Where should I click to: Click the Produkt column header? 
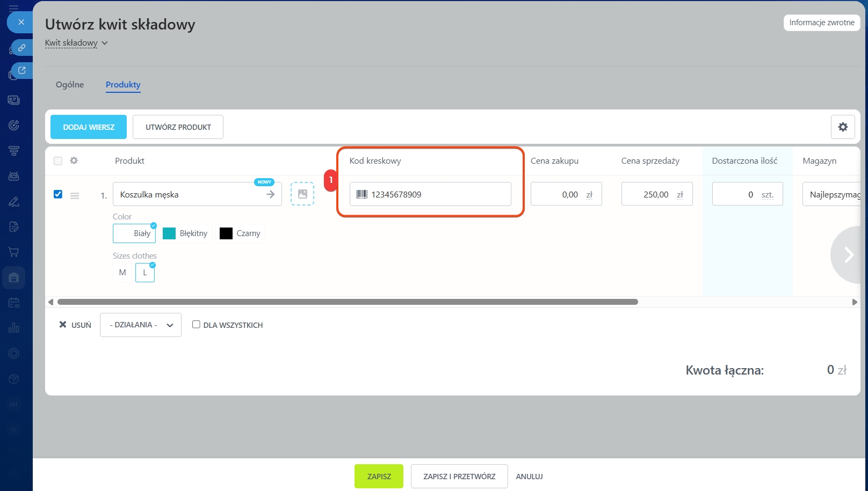[x=129, y=160]
